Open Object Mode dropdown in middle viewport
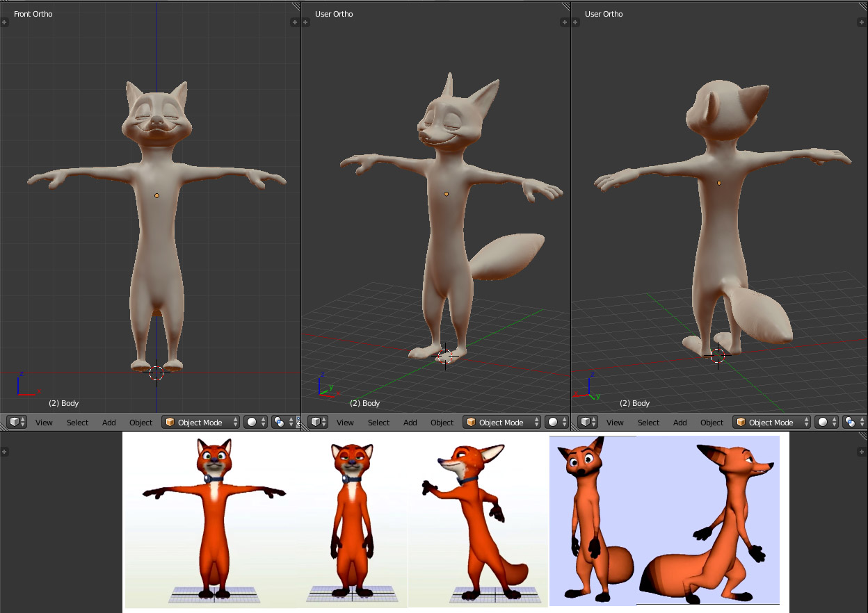The image size is (868, 613). tap(502, 422)
